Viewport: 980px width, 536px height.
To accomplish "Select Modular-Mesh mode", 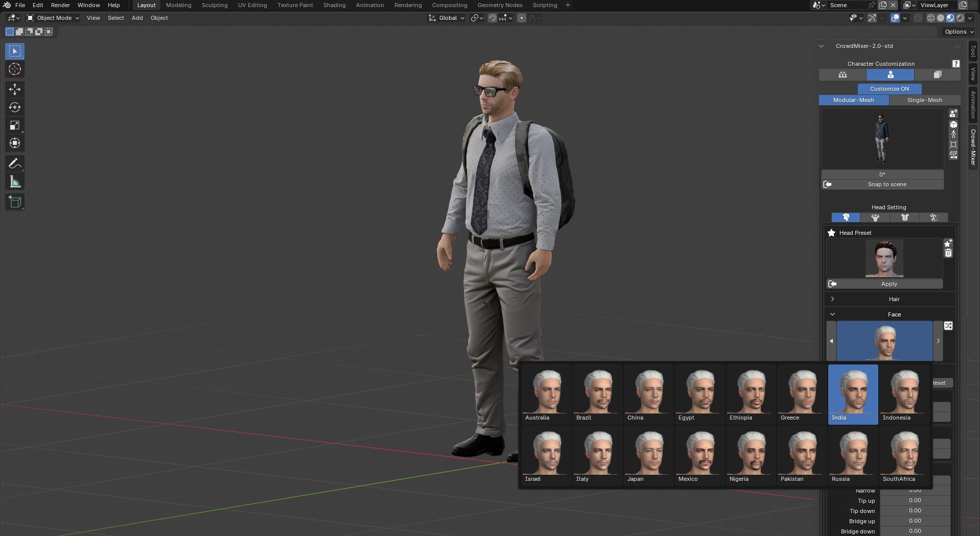I will click(854, 100).
